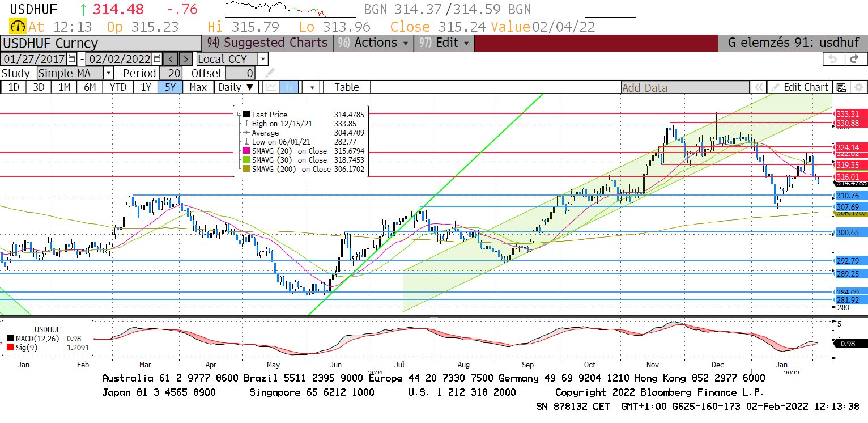The width and height of the screenshot is (868, 423).
Task: Click SMAVG (30) green legend swatch
Action: tap(246, 160)
